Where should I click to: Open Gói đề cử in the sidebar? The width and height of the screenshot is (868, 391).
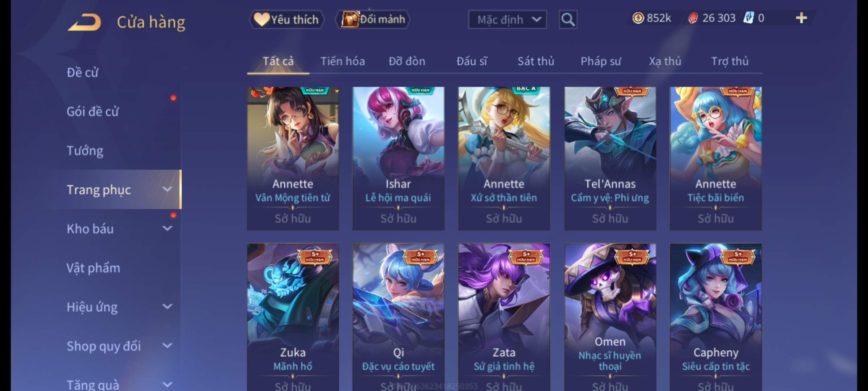pyautogui.click(x=93, y=112)
